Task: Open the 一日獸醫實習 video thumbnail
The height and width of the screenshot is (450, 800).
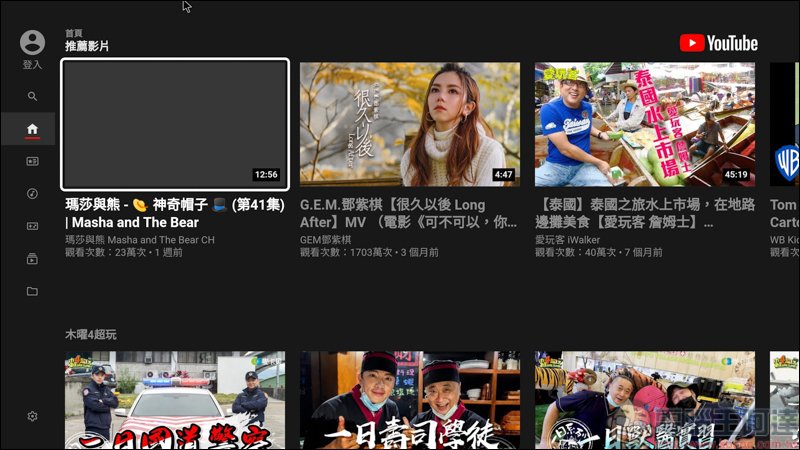Action: [645, 400]
